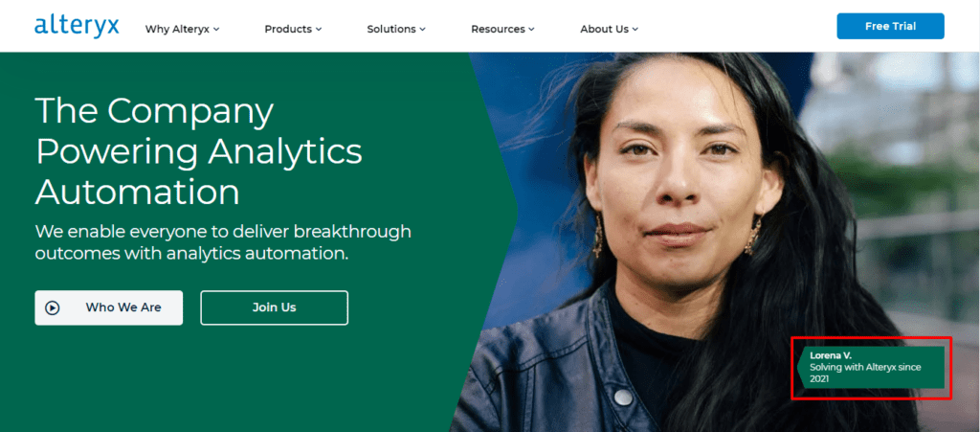This screenshot has width=980, height=432.
Task: Click the play circle icon
Action: [x=53, y=307]
